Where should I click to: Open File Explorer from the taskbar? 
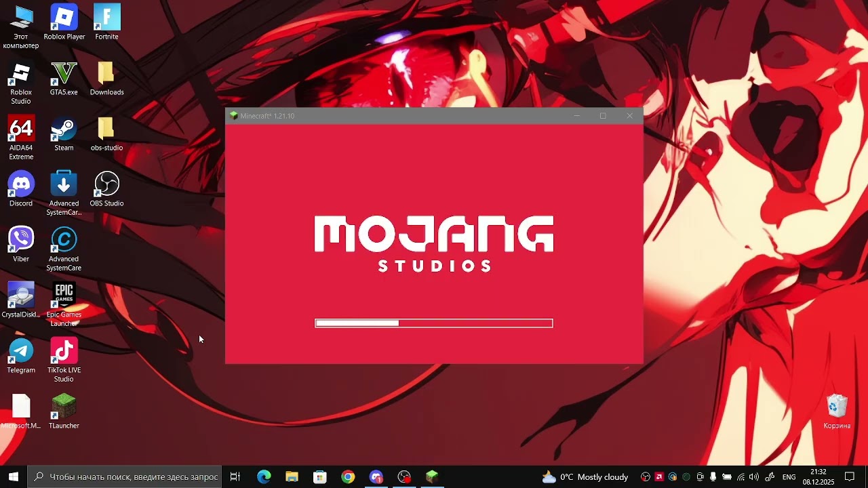(292, 477)
